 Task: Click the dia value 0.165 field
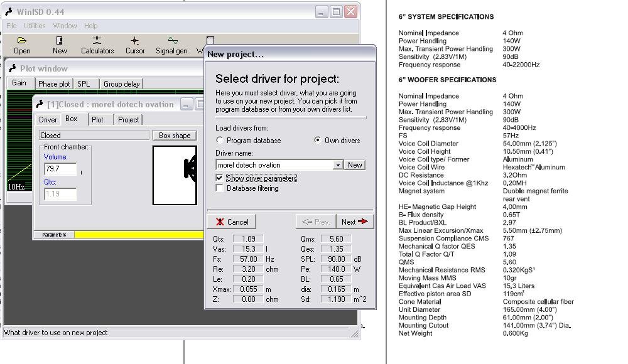pyautogui.click(x=337, y=289)
